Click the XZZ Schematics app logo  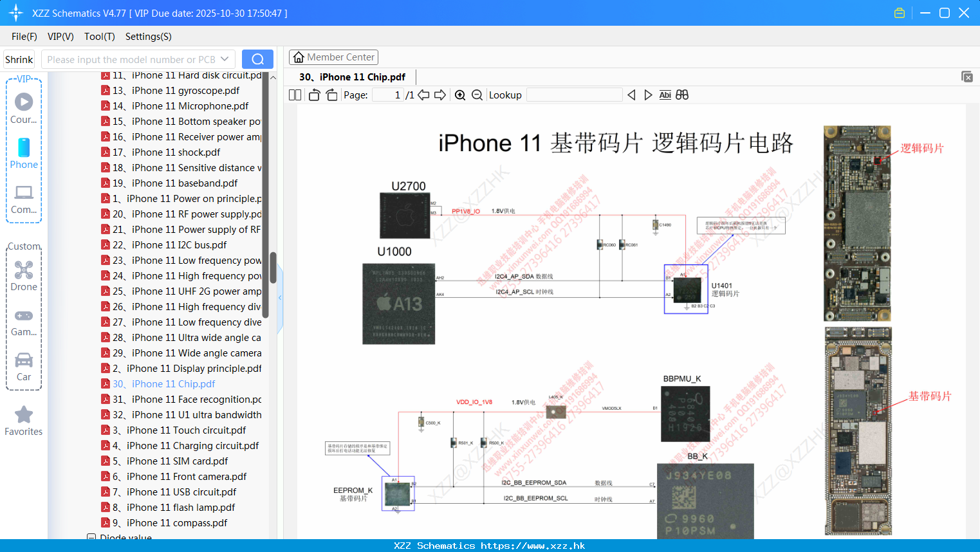click(x=15, y=13)
